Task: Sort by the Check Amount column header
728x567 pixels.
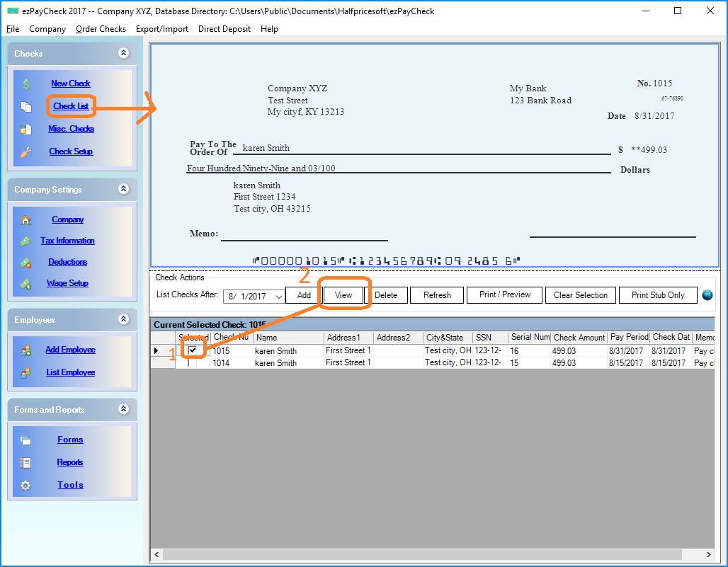Action: (x=579, y=338)
